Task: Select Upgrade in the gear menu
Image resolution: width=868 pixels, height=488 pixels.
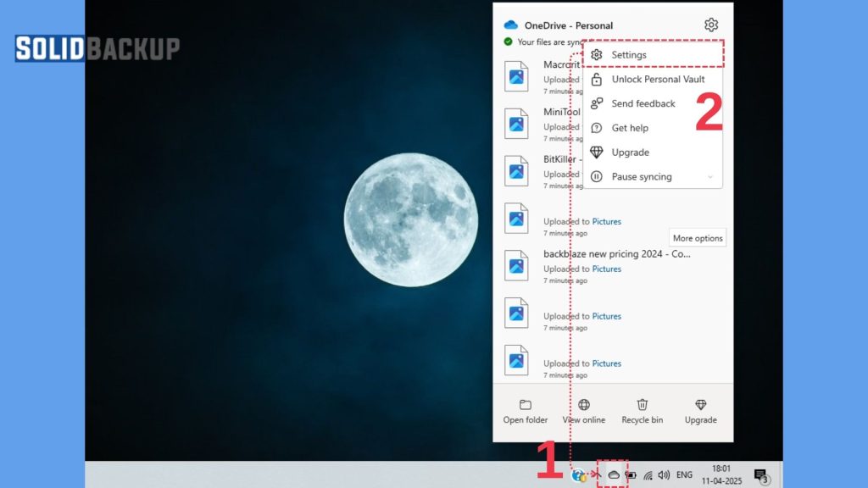Action: pos(653,152)
